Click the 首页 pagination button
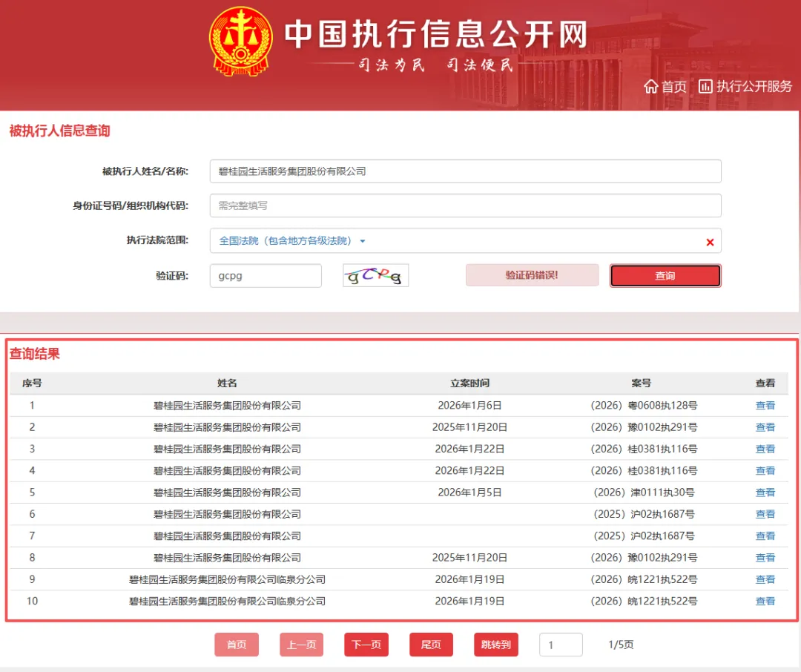Image resolution: width=801 pixels, height=672 pixels. (x=237, y=645)
